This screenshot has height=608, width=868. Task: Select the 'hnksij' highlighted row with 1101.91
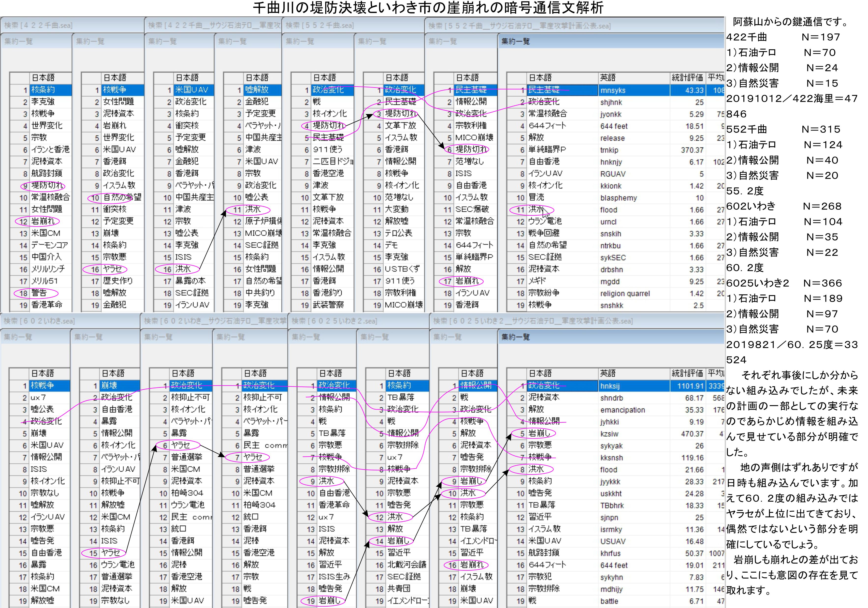point(610,386)
